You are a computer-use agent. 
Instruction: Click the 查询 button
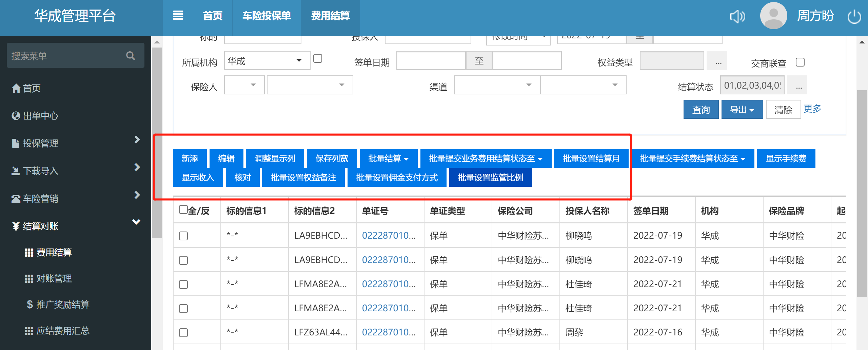[x=701, y=110]
